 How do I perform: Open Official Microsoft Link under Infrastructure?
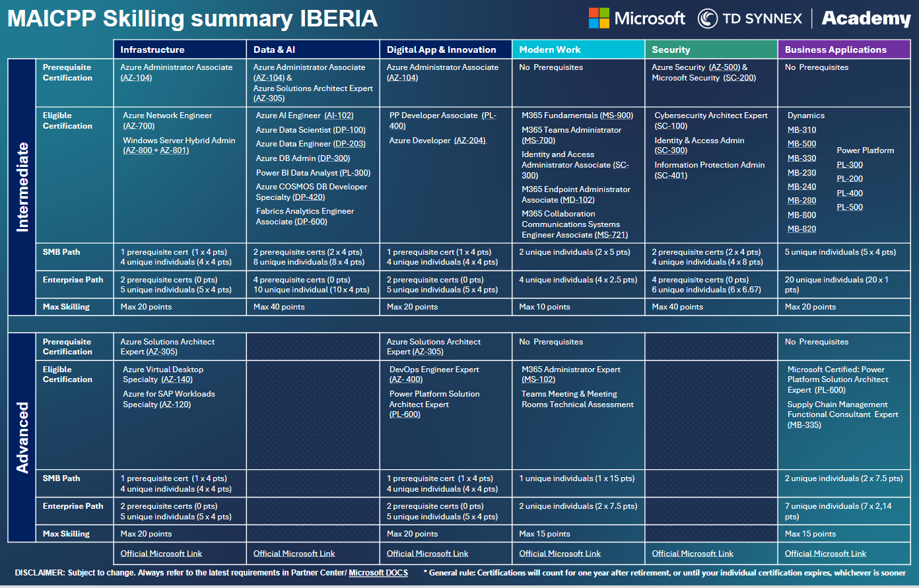click(x=161, y=554)
